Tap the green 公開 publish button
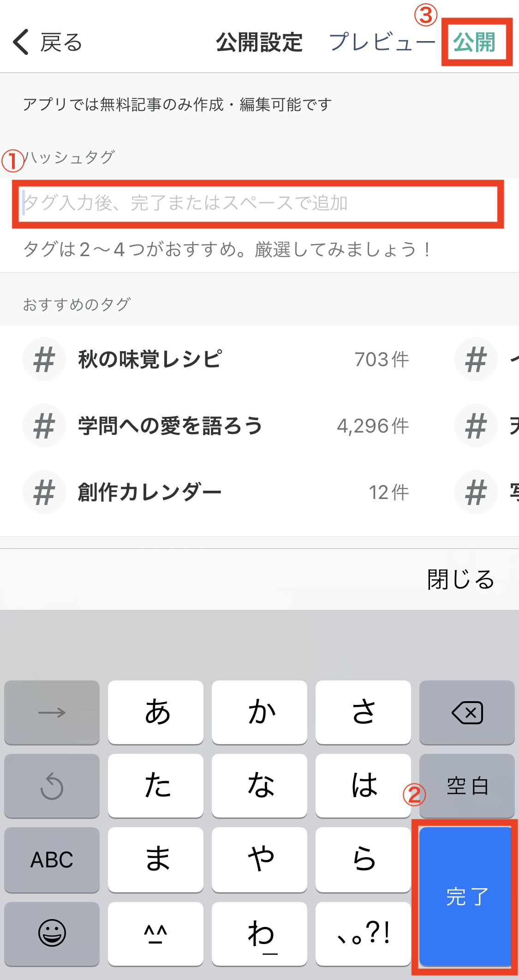Viewport: 519px width, 980px height. (474, 42)
